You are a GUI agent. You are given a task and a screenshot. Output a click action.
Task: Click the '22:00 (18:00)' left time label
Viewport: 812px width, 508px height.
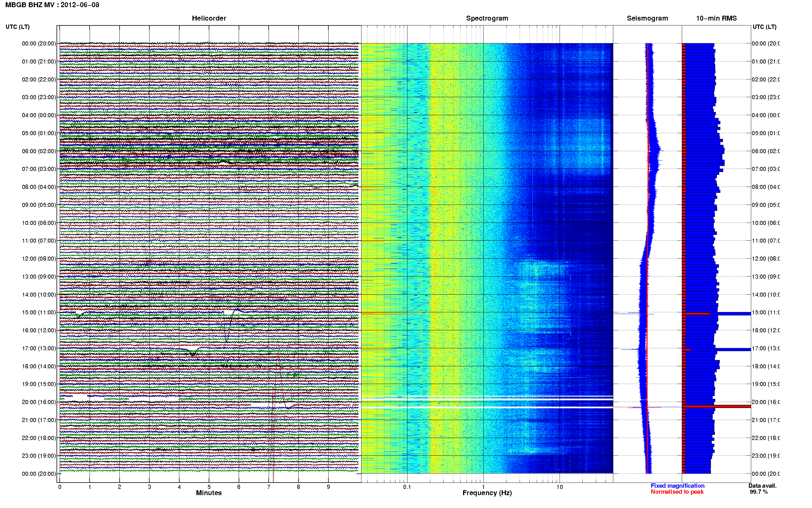tap(39, 438)
